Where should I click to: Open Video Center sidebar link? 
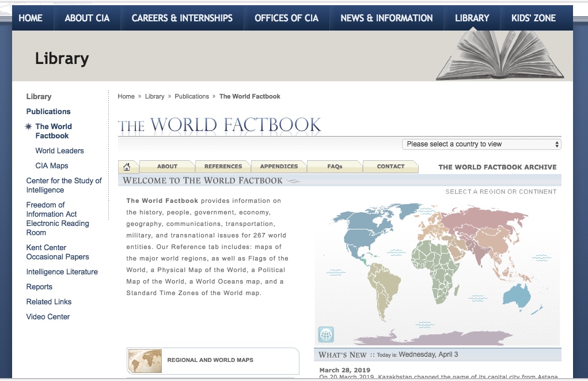coord(48,316)
